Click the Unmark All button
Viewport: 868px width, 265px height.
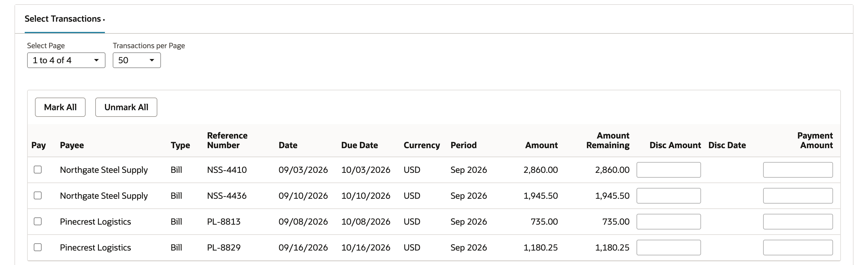click(x=126, y=107)
